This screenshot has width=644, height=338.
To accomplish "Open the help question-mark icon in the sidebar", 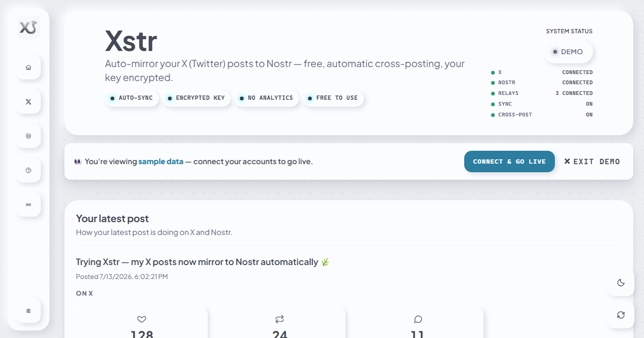I will 28,171.
